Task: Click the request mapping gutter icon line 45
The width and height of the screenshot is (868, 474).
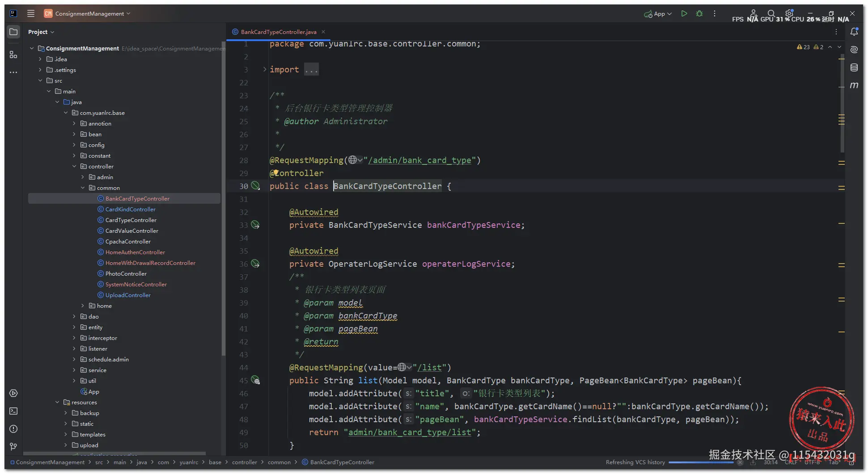Action: click(x=255, y=380)
